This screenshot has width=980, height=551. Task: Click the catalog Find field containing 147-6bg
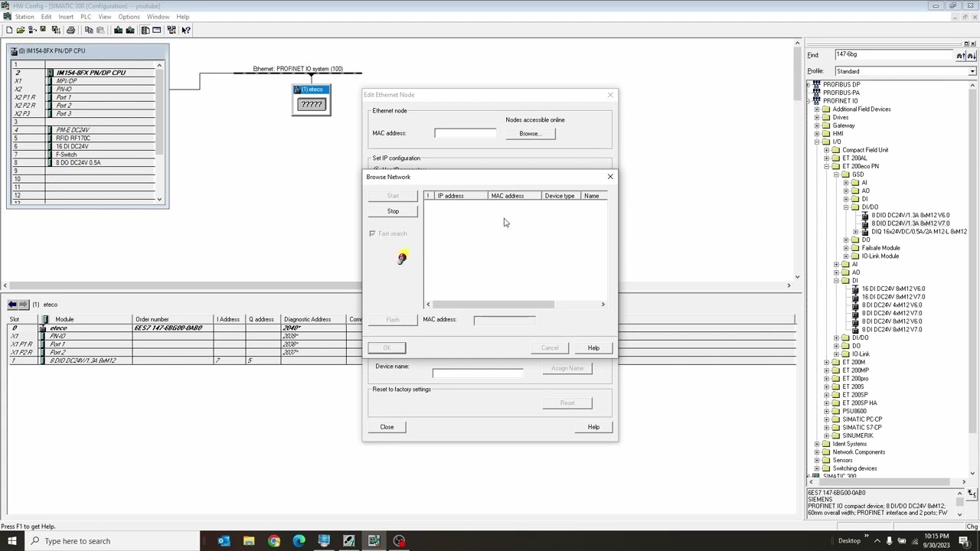click(893, 55)
